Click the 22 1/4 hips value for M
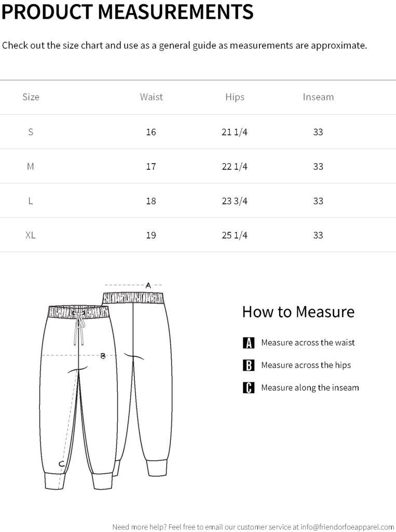Screen dimensions: 396x532 click(x=235, y=166)
